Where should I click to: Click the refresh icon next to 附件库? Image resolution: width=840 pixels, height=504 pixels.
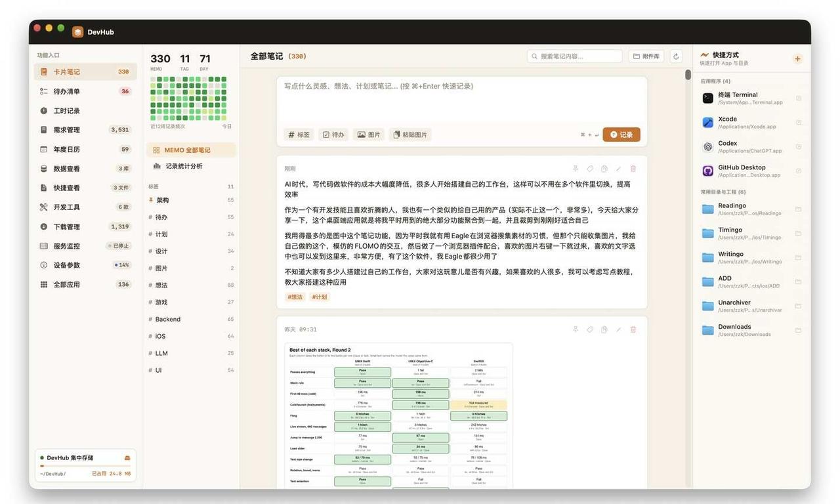click(676, 56)
